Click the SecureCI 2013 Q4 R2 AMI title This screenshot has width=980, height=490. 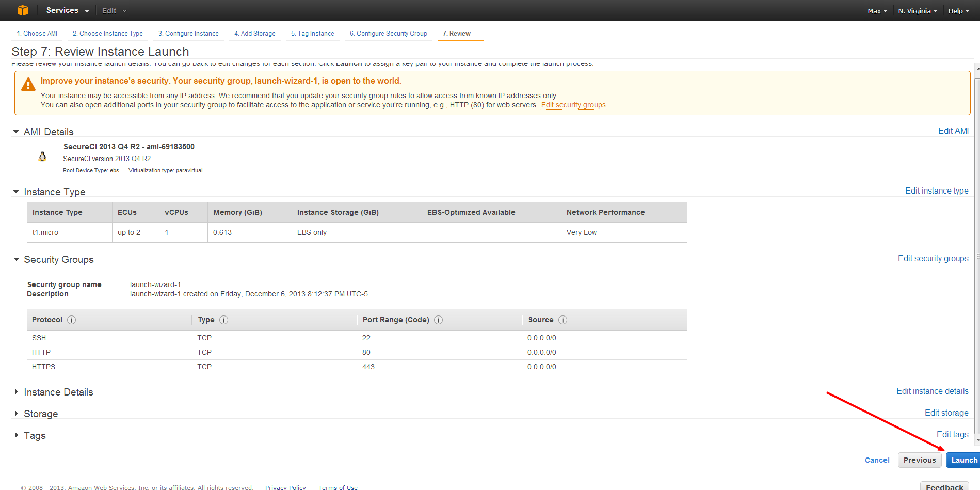129,147
